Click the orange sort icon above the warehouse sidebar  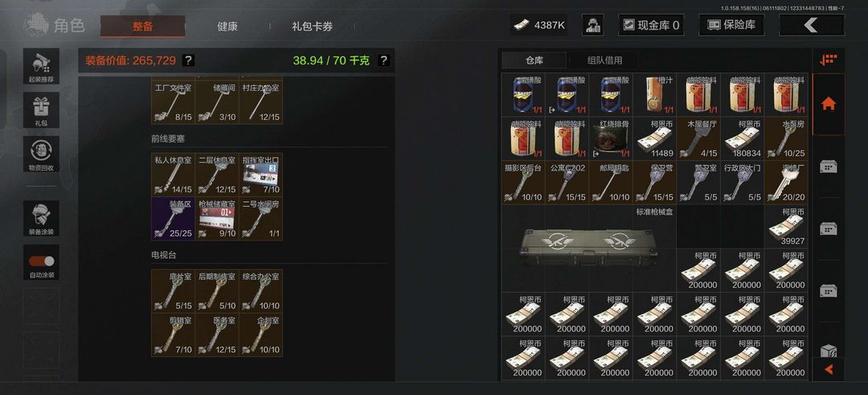(x=829, y=60)
